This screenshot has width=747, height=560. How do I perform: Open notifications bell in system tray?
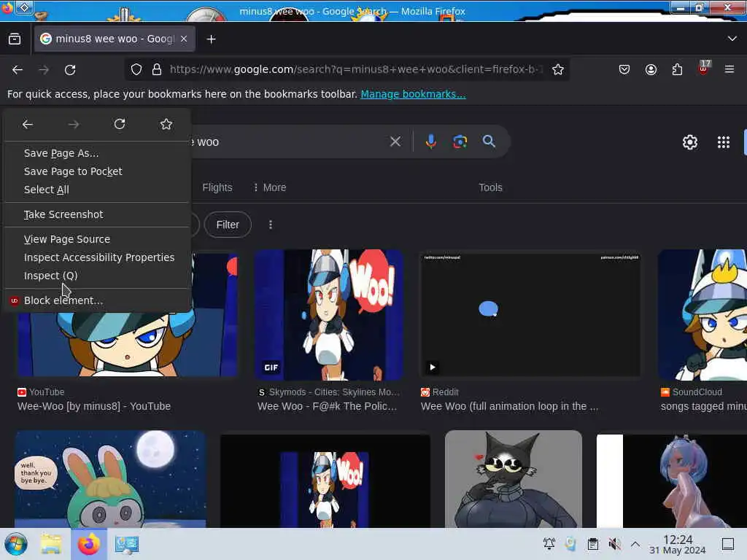pos(549,544)
